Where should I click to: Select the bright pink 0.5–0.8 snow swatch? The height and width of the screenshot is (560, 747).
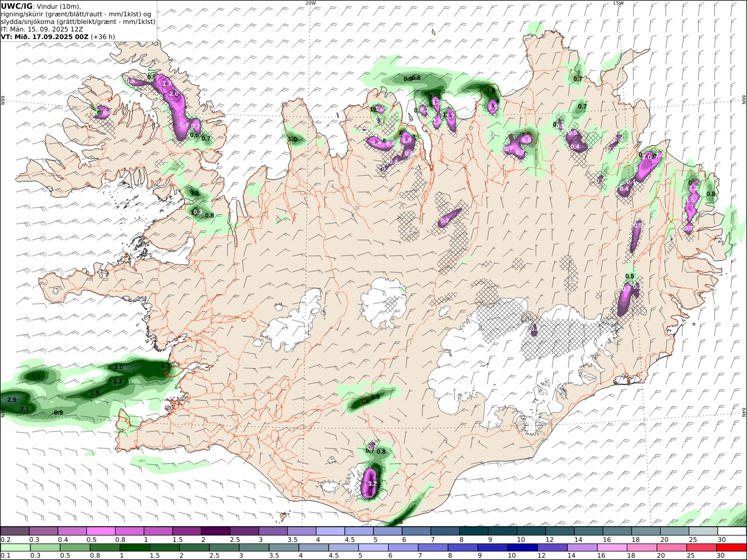point(101,531)
